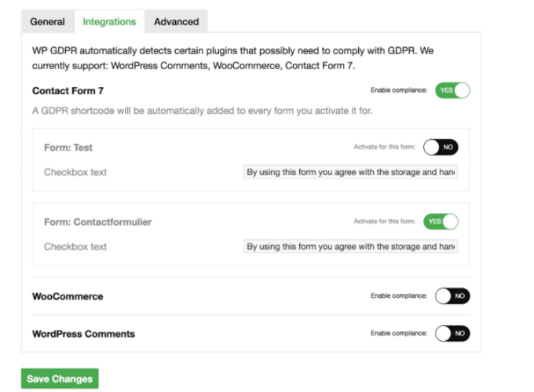Activate GDPR for Form: Test toggle

tap(440, 147)
